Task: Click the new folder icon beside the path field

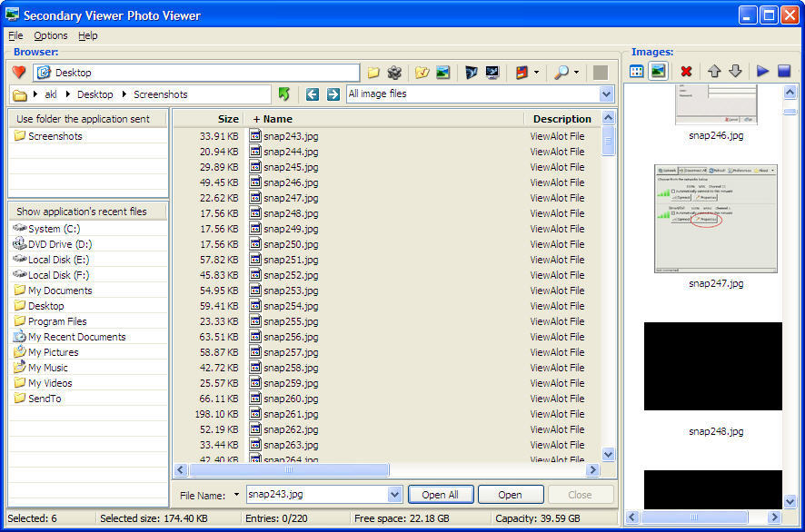Action: click(373, 73)
